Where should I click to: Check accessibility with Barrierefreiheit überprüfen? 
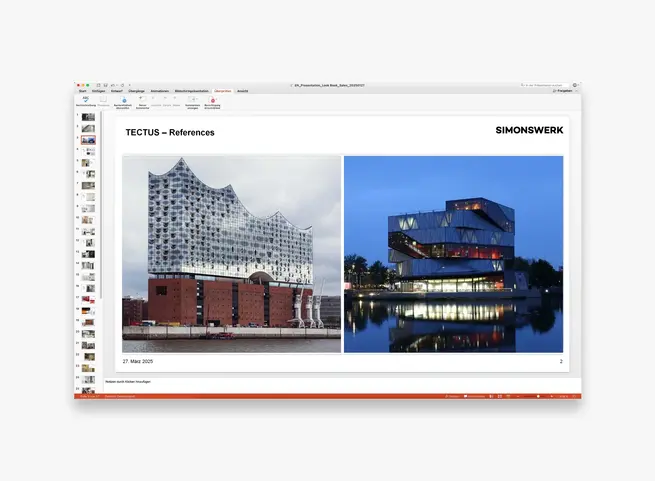[123, 103]
